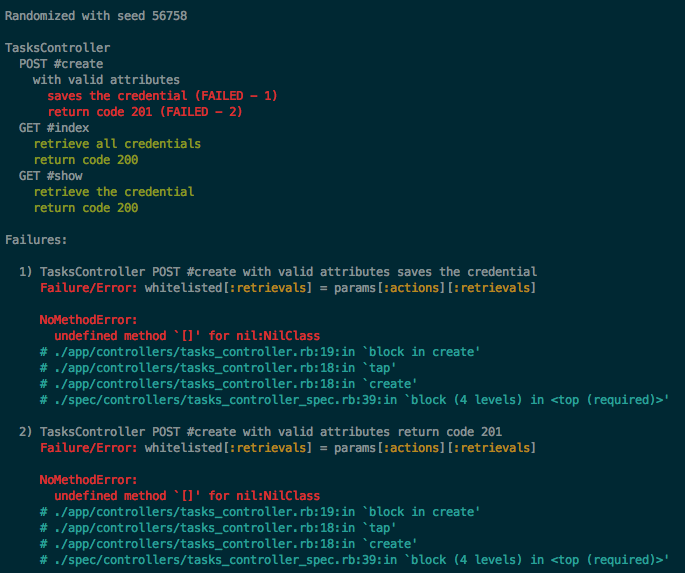Viewport: 685px width, 573px height.
Task: Click the "retrieve the credential" passing example
Action: pos(114,192)
